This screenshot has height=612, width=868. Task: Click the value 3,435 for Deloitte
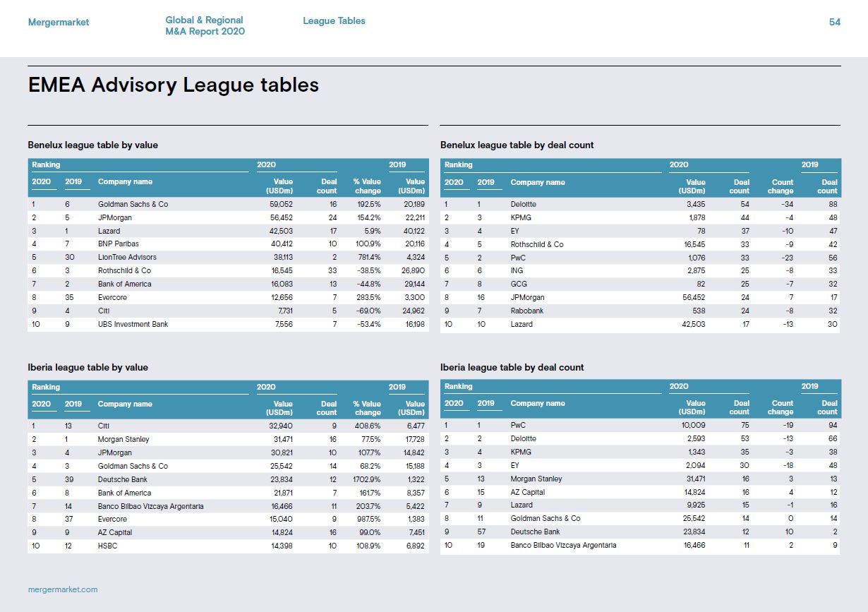(x=696, y=204)
